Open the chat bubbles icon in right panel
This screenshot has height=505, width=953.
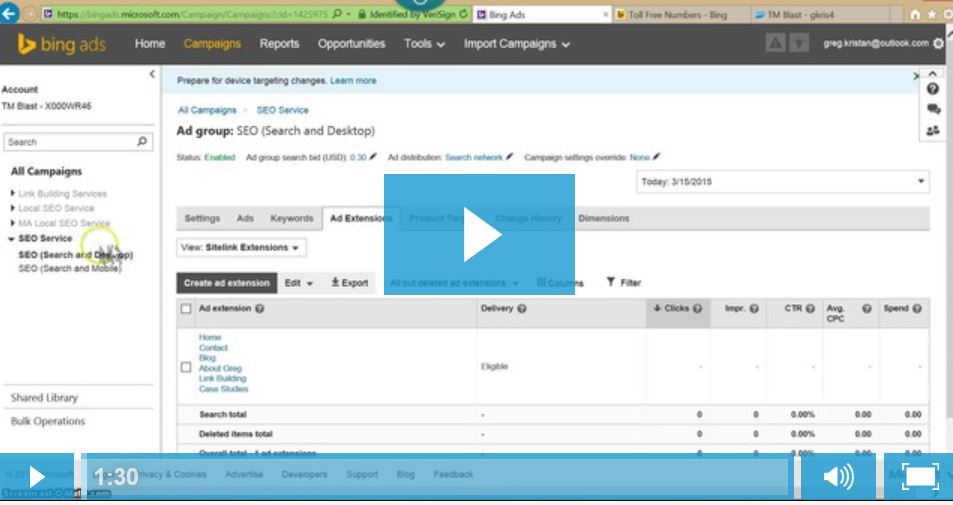click(x=933, y=109)
